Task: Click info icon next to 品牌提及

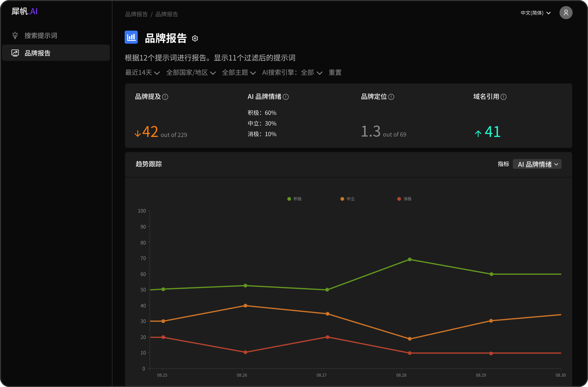Action: point(165,97)
